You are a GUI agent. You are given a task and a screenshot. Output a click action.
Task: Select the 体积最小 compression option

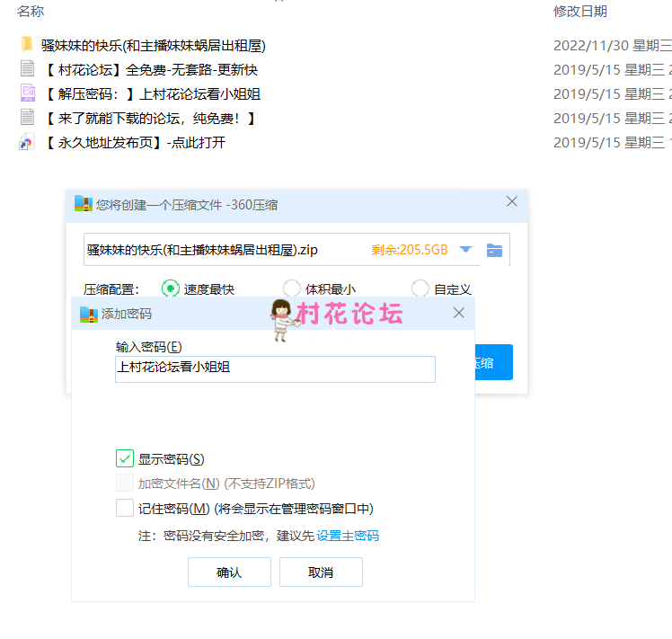[x=291, y=288]
